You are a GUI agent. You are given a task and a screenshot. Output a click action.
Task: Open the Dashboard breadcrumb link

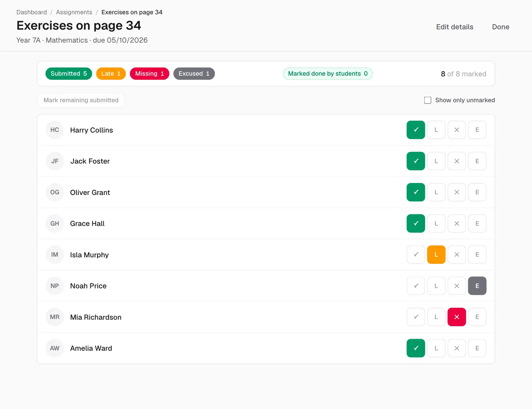click(x=32, y=12)
